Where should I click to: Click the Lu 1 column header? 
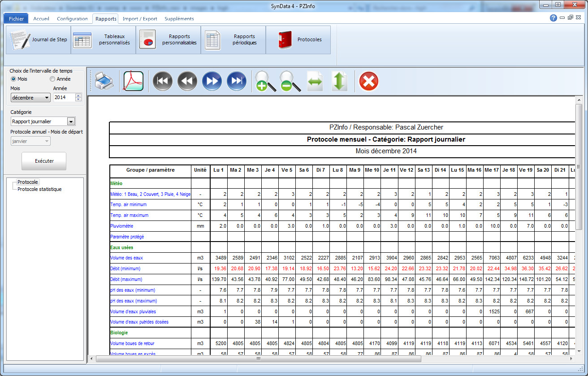click(218, 170)
